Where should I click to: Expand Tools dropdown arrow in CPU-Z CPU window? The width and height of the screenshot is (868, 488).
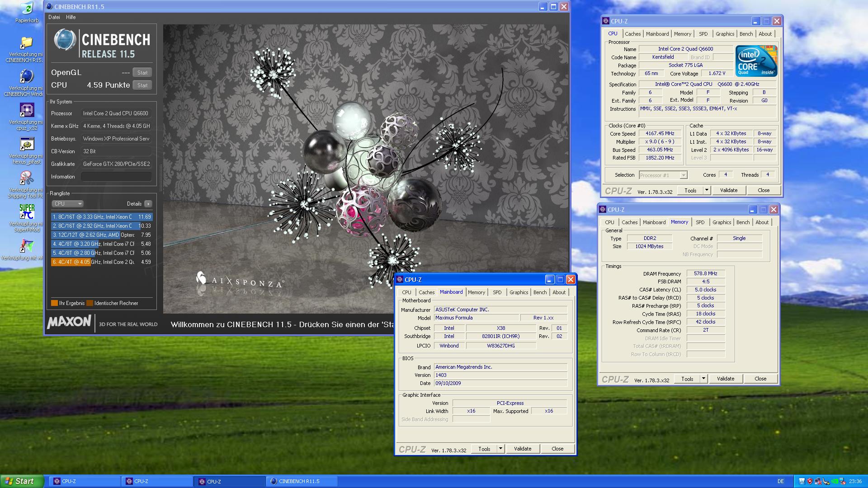point(707,190)
